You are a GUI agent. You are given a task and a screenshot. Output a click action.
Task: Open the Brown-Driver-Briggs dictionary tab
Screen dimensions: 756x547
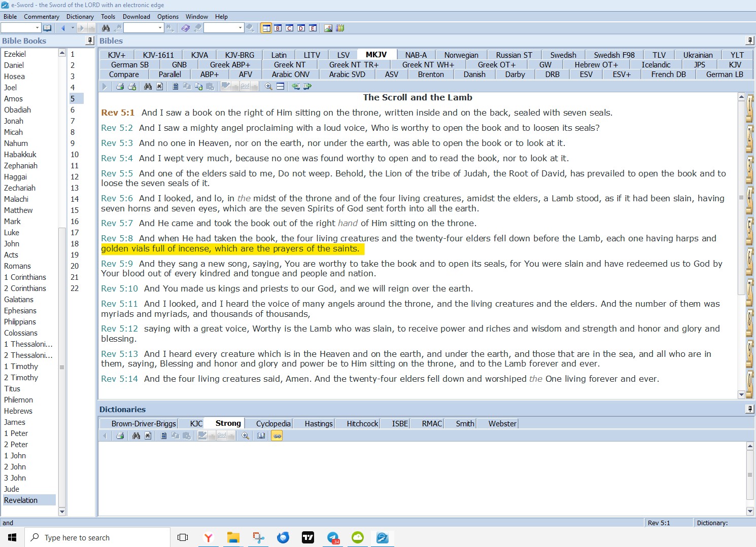click(144, 423)
